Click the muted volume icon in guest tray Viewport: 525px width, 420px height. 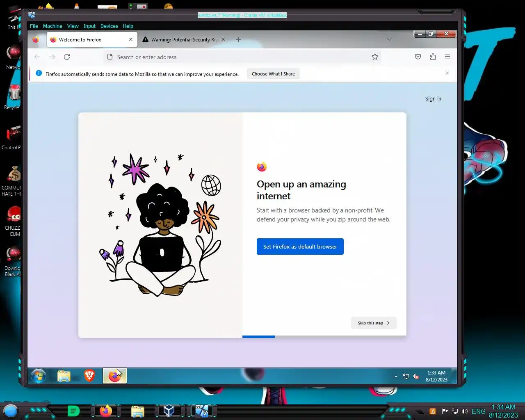click(416, 376)
